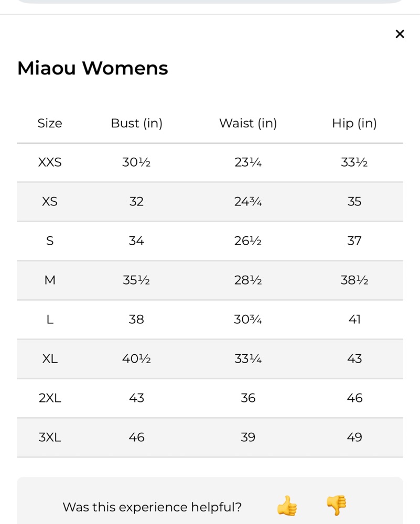
Task: Click the thumbs down not helpful icon
Action: pos(337,505)
